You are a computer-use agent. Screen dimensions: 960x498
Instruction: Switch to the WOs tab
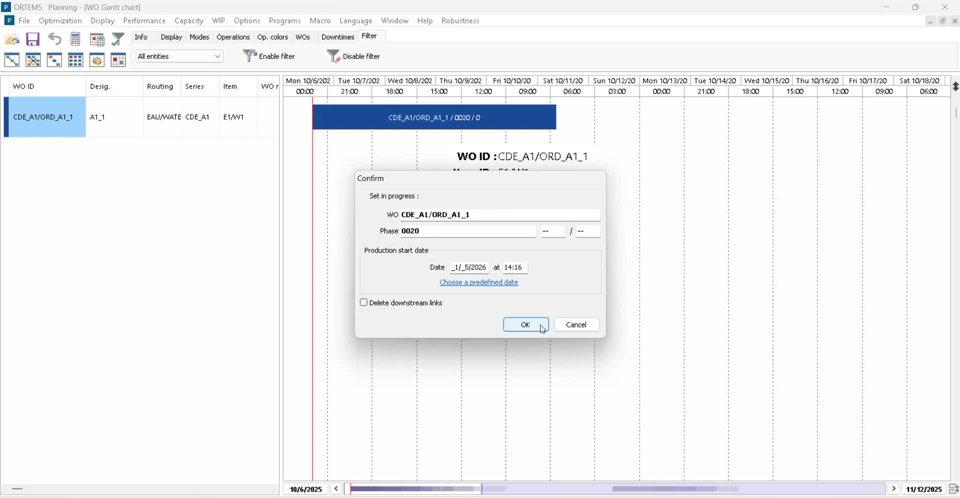click(x=302, y=37)
